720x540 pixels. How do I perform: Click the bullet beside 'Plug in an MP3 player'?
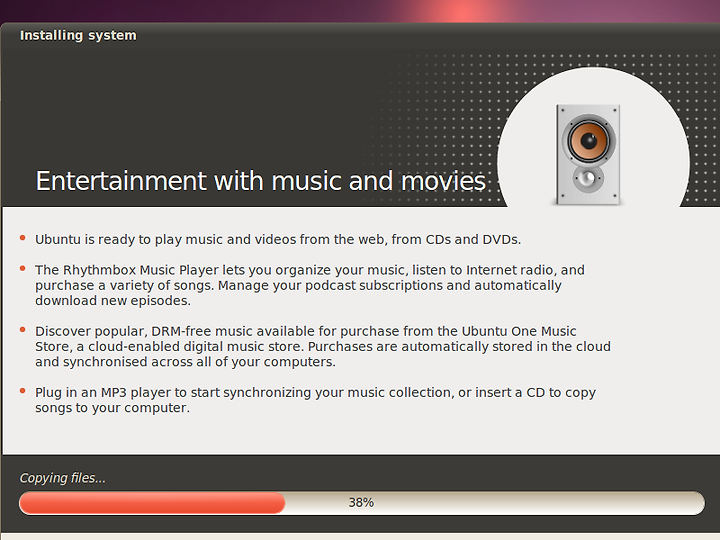coord(22,391)
